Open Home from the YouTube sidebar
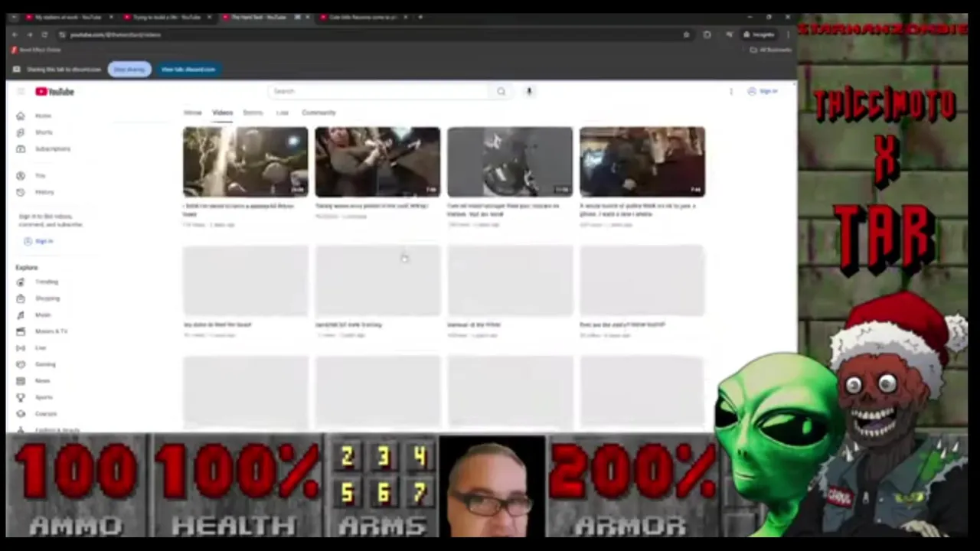The height and width of the screenshot is (551, 980). 34,116
